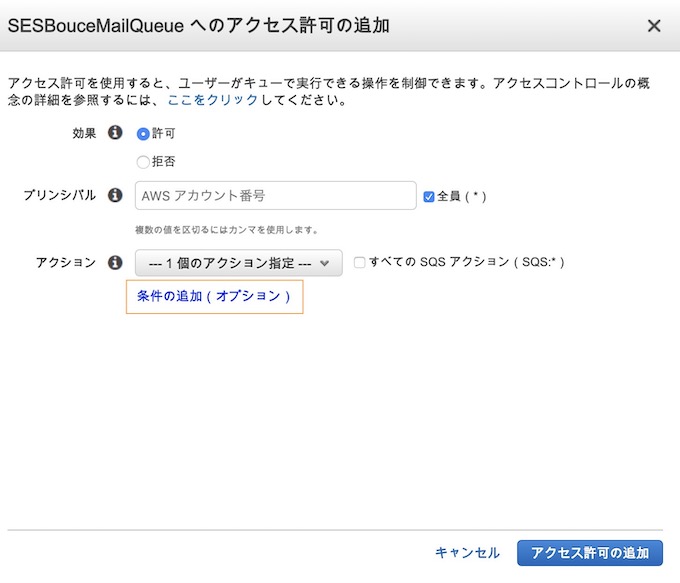Open the ここをクリック link
Screen dimensions: 680x583
coord(212,100)
